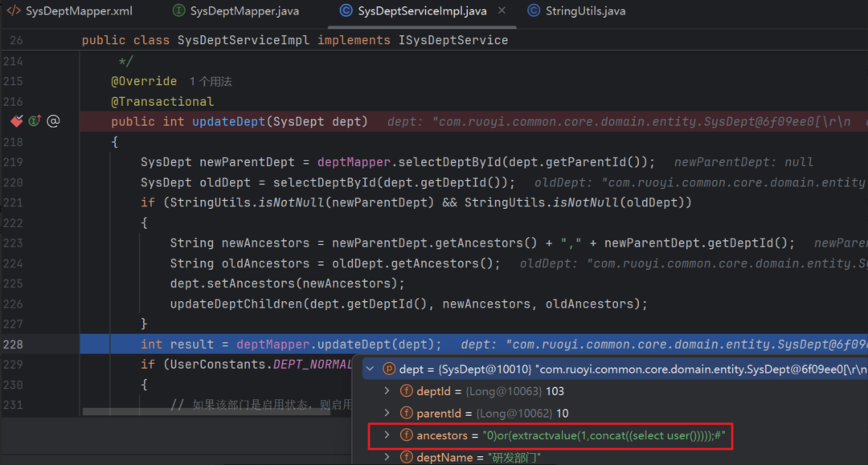Click the parentId value 10
The width and height of the screenshot is (868, 465).
(x=563, y=414)
